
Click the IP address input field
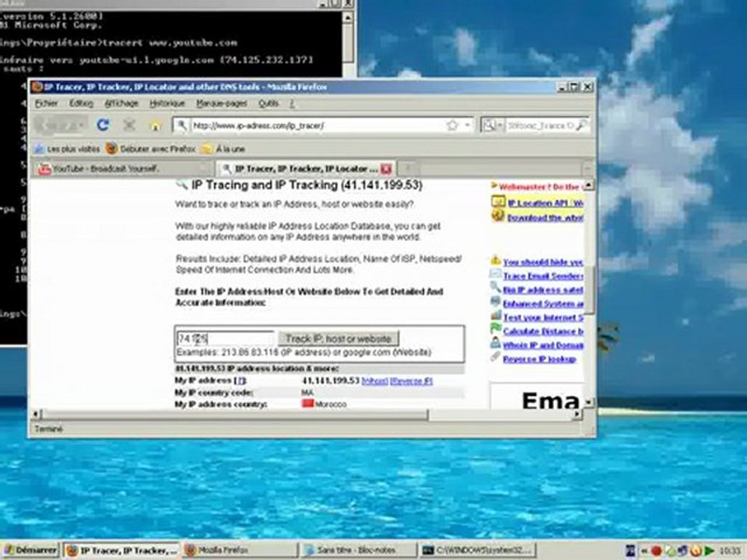[x=225, y=338]
